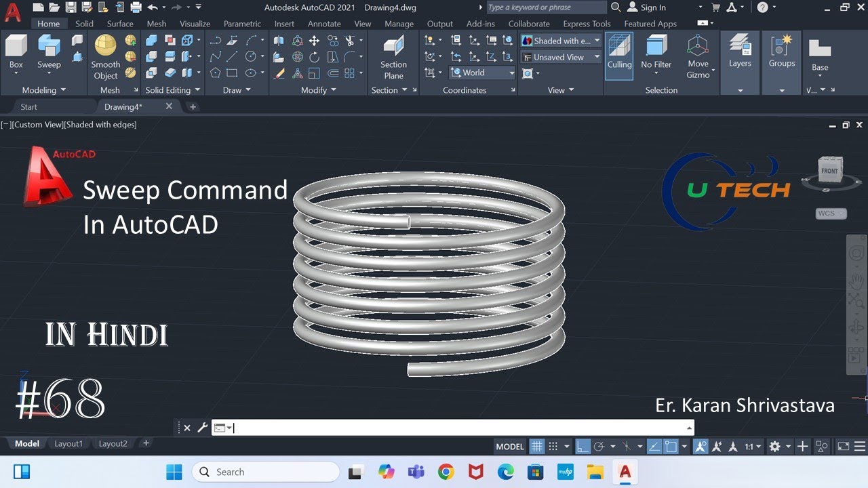Viewport: 868px width, 488px height.
Task: Open the Unsaved View dropdown
Action: pos(561,57)
